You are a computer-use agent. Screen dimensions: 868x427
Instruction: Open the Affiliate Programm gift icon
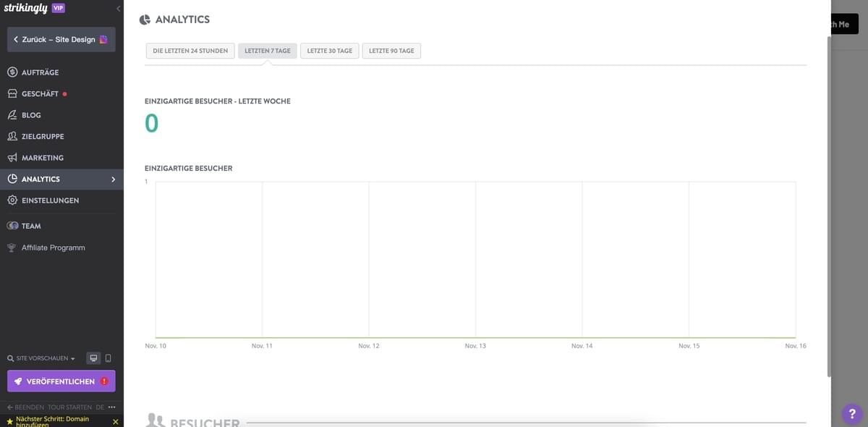(9, 245)
